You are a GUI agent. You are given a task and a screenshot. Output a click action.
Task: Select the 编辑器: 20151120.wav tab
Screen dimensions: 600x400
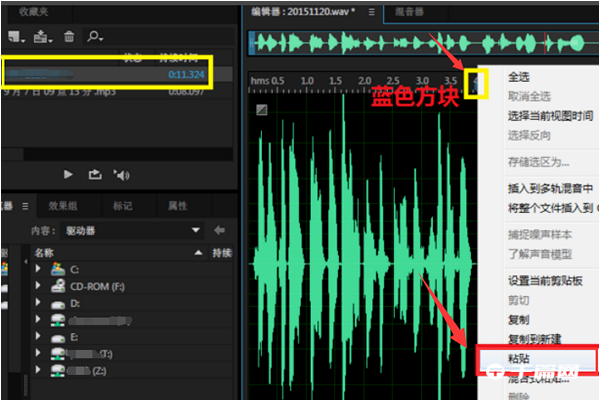click(x=303, y=12)
